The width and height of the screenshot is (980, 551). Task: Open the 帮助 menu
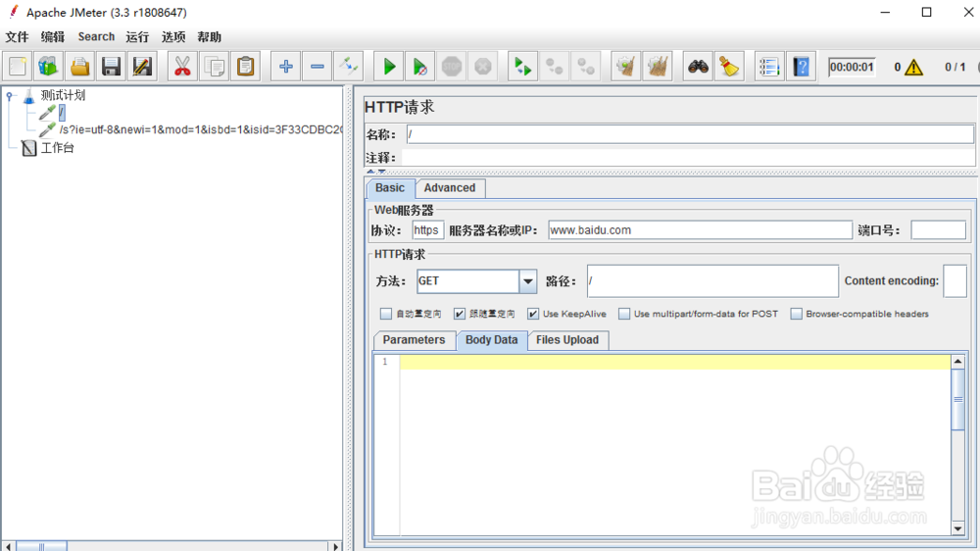click(210, 37)
